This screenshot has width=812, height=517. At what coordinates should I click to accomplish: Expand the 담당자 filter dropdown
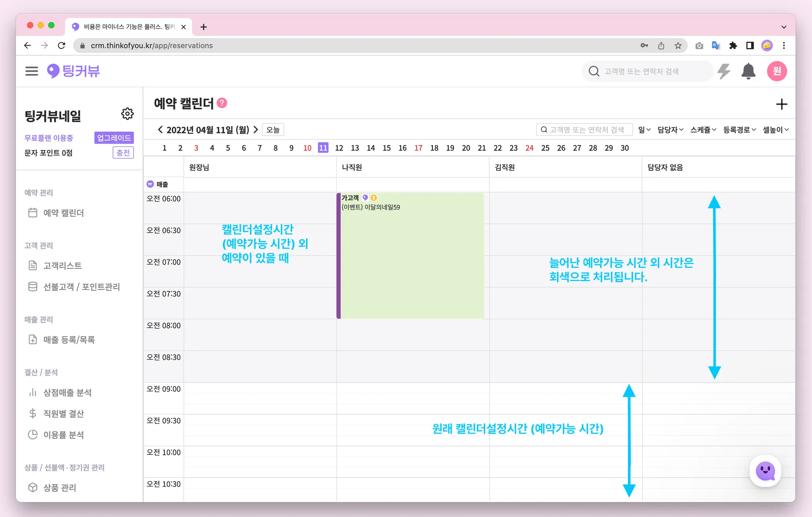point(670,130)
